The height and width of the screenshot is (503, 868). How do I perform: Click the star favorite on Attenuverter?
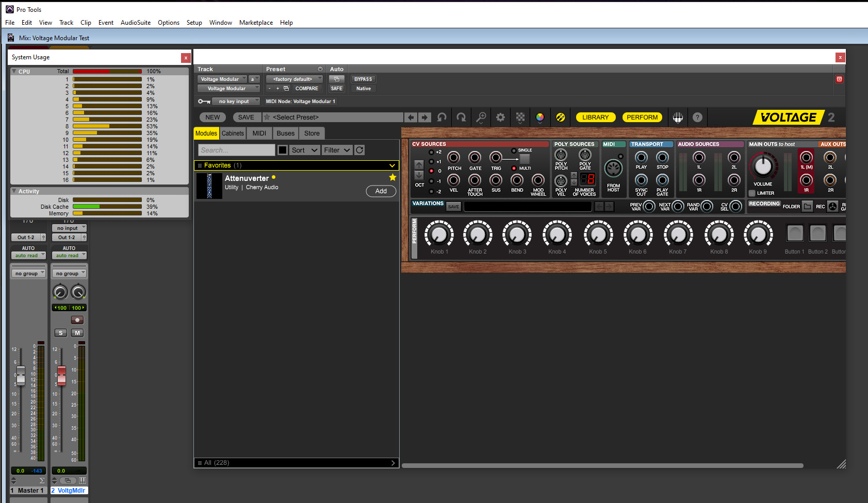pos(392,177)
